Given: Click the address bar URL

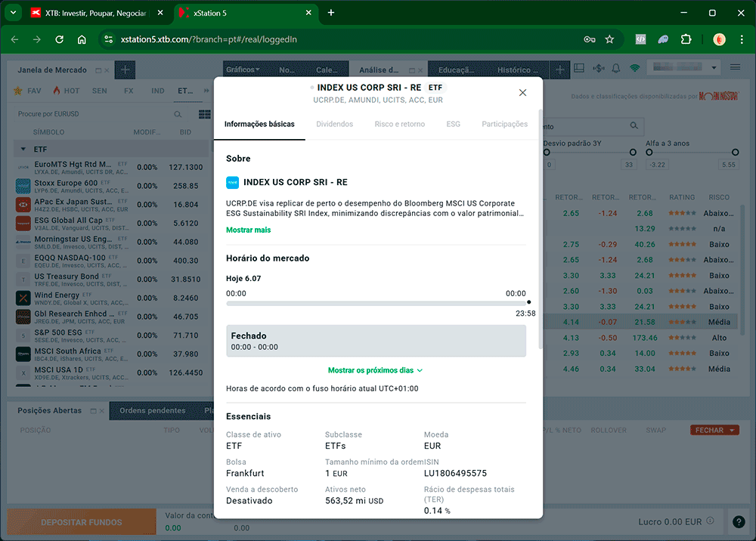Looking at the screenshot, I should 209,39.
